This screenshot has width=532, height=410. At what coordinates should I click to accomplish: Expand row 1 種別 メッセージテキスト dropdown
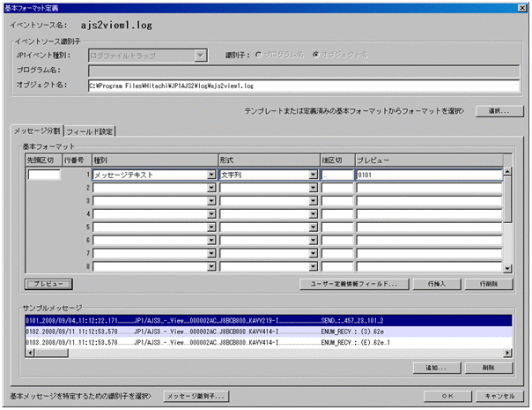(x=211, y=175)
